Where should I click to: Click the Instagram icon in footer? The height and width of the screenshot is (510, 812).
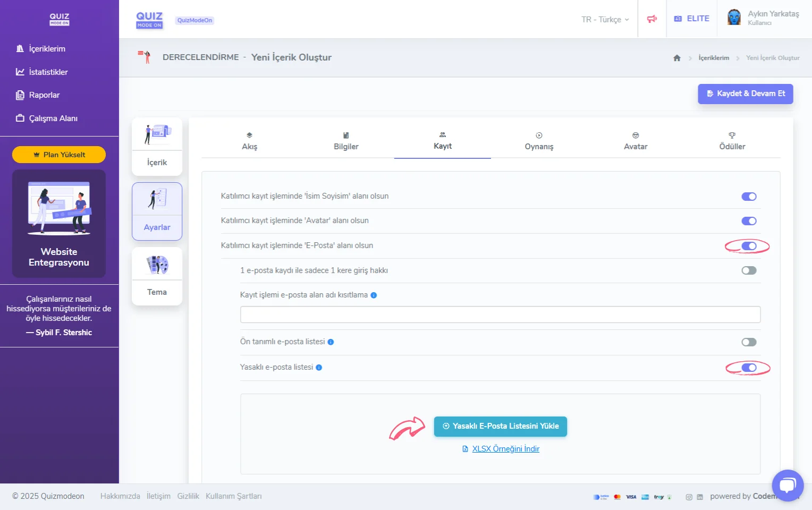point(689,497)
